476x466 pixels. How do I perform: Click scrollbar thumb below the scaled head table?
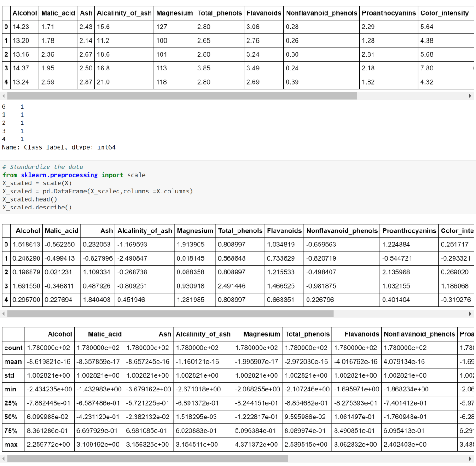pos(170,314)
